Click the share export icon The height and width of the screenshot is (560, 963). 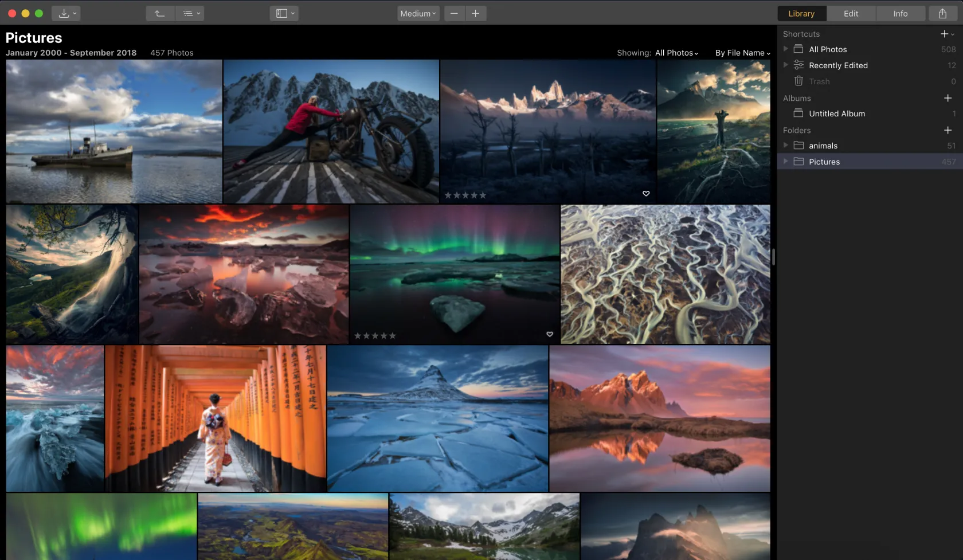942,13
